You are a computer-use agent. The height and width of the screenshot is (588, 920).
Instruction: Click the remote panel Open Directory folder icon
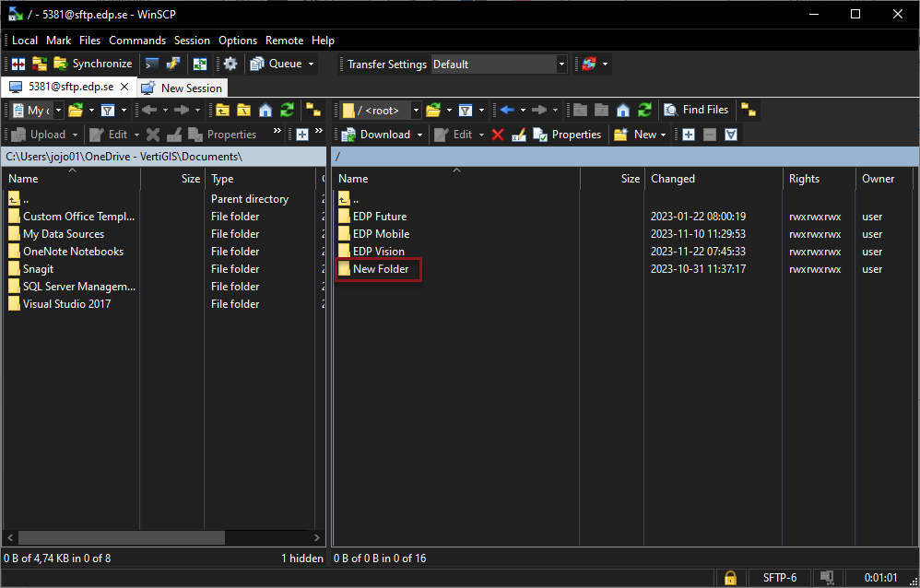click(x=433, y=111)
